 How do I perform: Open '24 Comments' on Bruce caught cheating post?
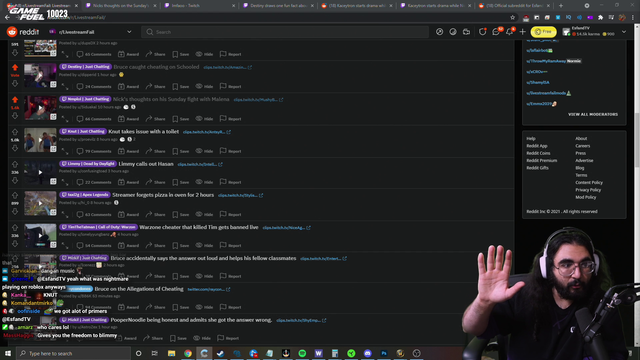94,87
